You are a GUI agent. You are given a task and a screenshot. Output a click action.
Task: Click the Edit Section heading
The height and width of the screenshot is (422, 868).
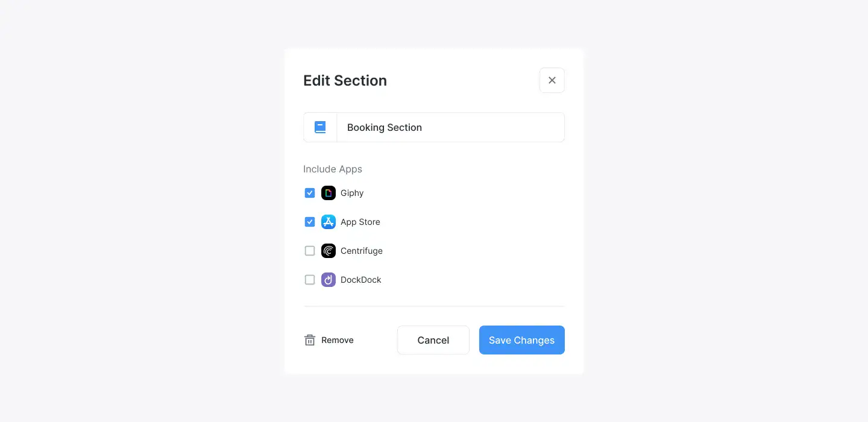tap(345, 81)
